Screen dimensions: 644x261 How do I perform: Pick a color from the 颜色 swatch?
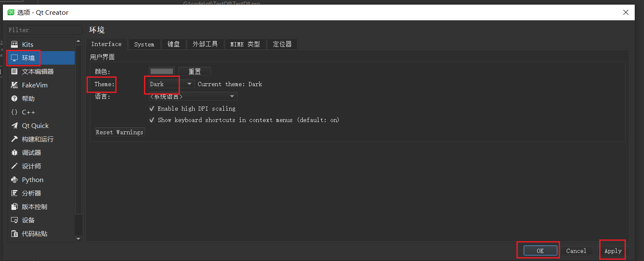[x=162, y=72]
